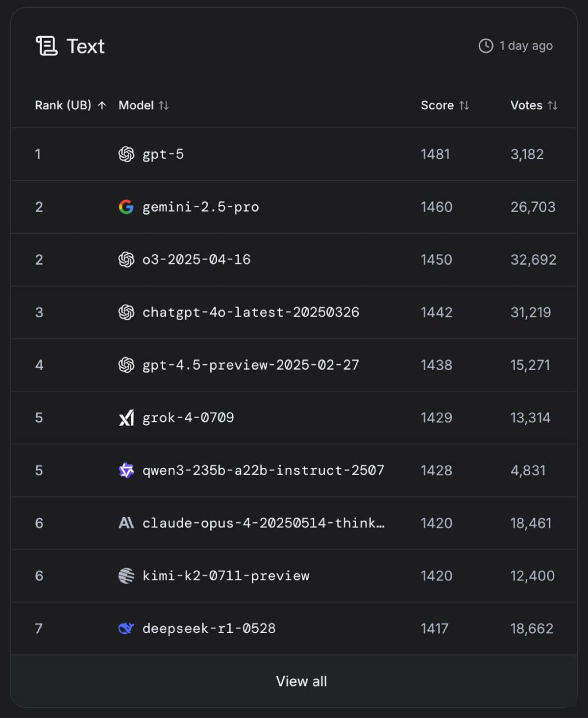This screenshot has height=718, width=588.
Task: Click vote count 31,219
Action: pos(531,312)
